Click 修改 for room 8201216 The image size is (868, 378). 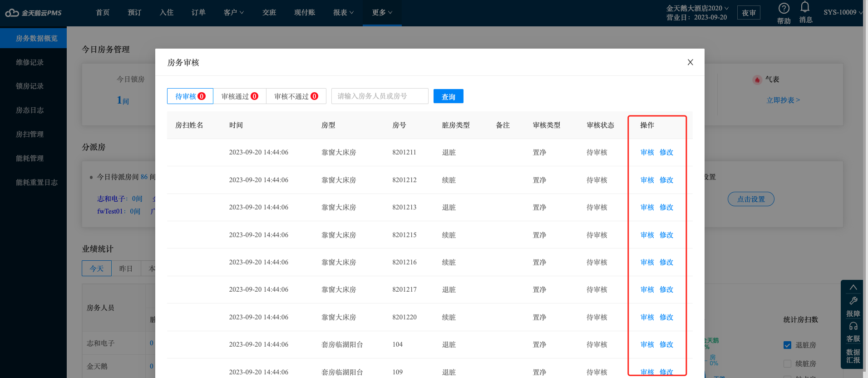tap(666, 263)
